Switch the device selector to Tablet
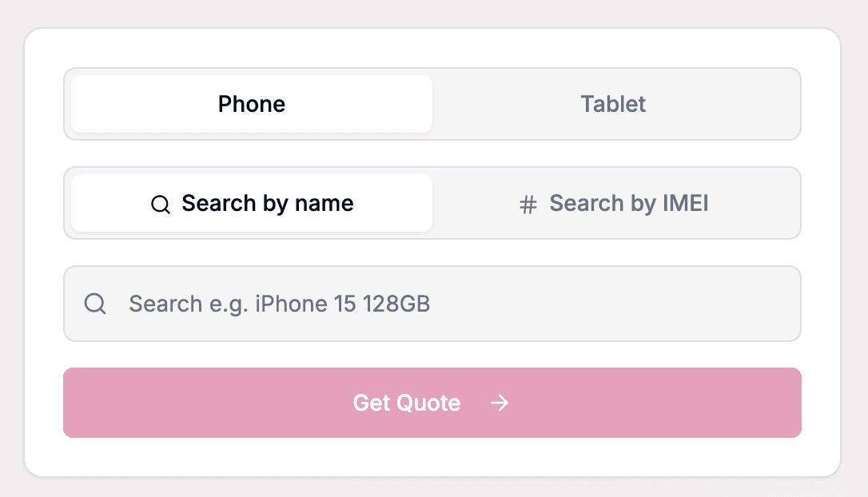The height and width of the screenshot is (497, 868). 613,104
